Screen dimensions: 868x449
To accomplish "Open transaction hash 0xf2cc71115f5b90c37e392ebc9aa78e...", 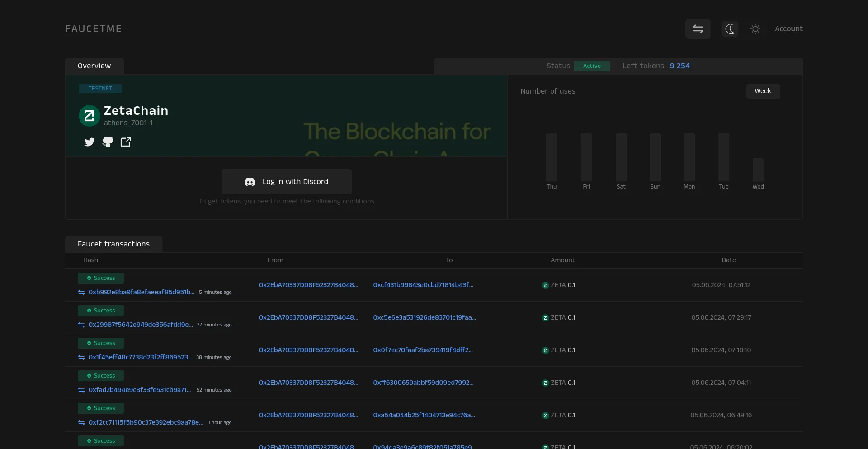I will pyautogui.click(x=146, y=422).
